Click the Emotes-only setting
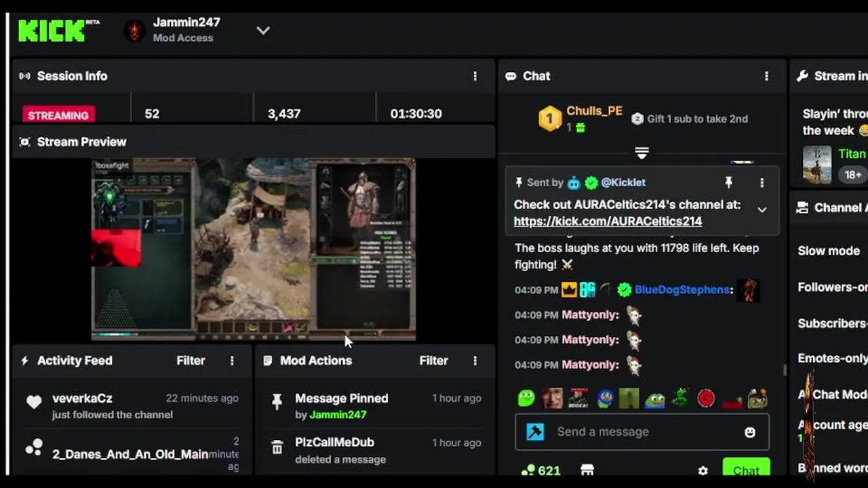Viewport: 868px width, 488px height. (x=833, y=359)
